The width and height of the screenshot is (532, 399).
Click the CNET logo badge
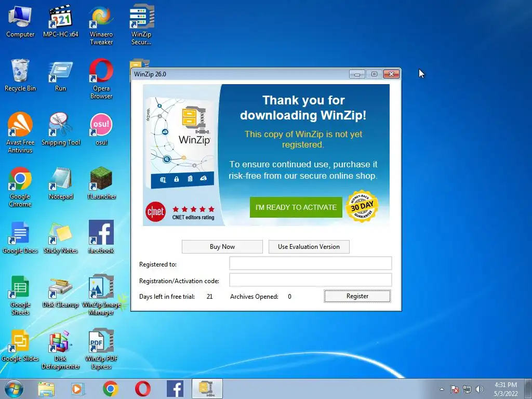pyautogui.click(x=155, y=212)
